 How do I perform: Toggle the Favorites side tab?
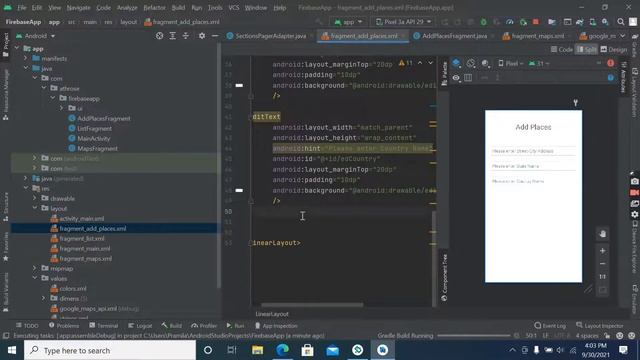(5, 247)
